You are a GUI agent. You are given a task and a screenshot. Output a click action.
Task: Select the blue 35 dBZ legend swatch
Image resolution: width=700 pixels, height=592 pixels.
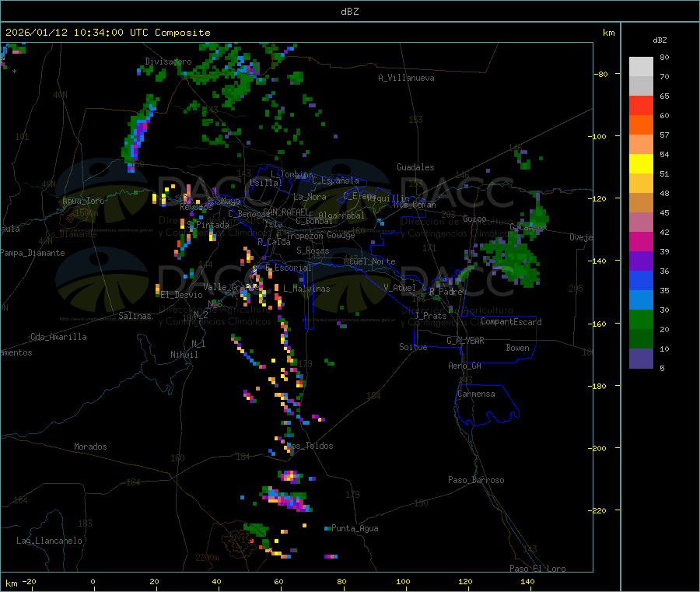641,280
